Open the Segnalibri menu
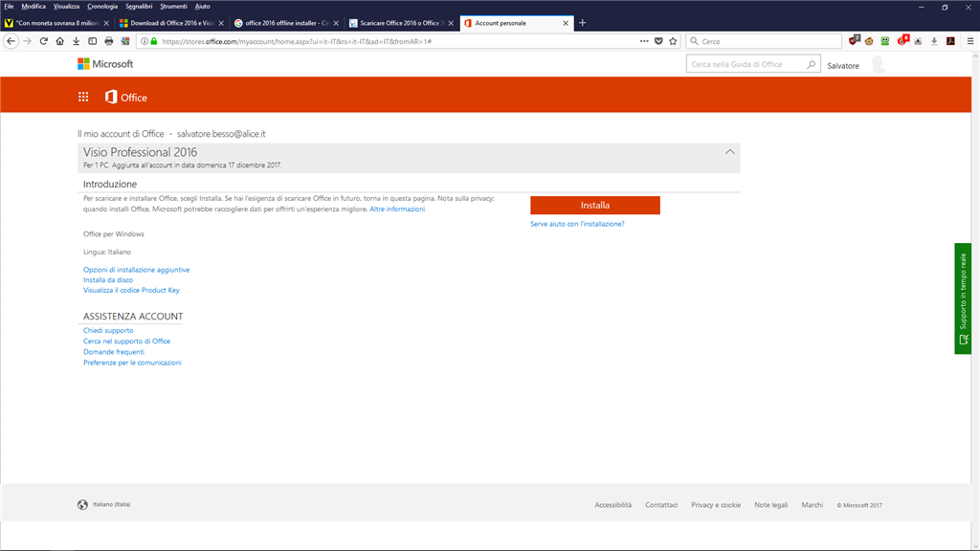Image resolution: width=980 pixels, height=551 pixels. [139, 7]
